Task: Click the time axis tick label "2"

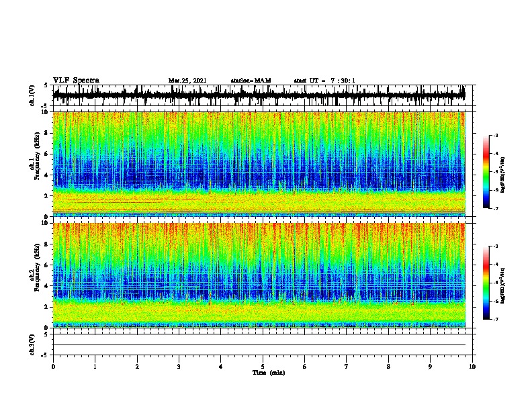Action: 137,367
